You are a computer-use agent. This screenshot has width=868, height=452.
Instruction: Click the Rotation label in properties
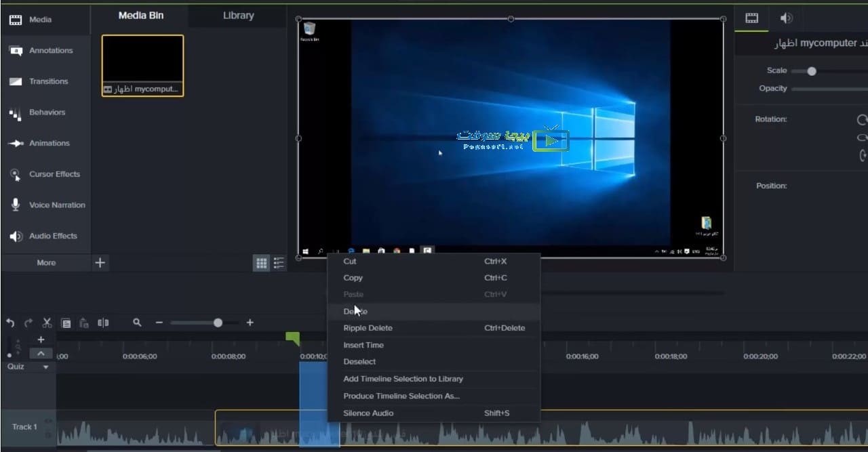click(x=770, y=119)
